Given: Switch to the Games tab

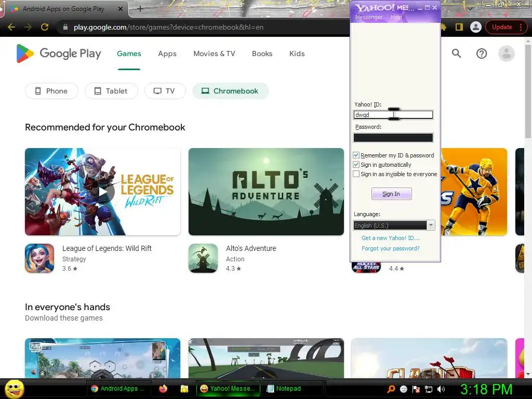Looking at the screenshot, I should (129, 54).
